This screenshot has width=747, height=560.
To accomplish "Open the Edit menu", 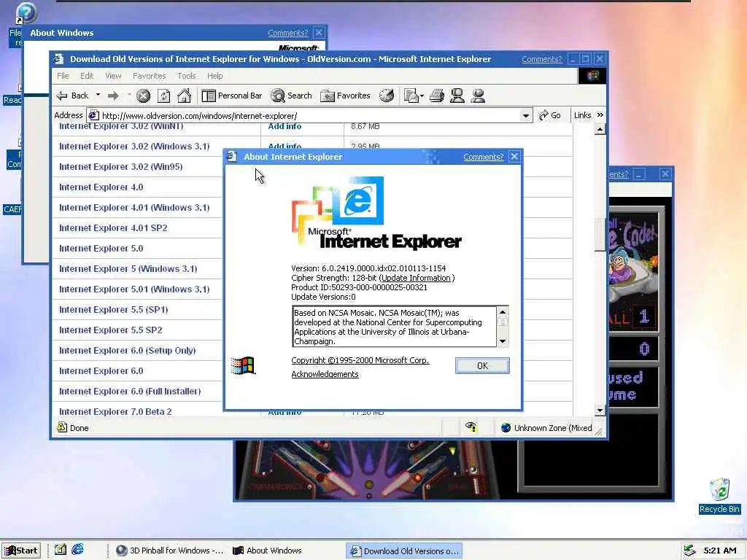I will pyautogui.click(x=87, y=76).
